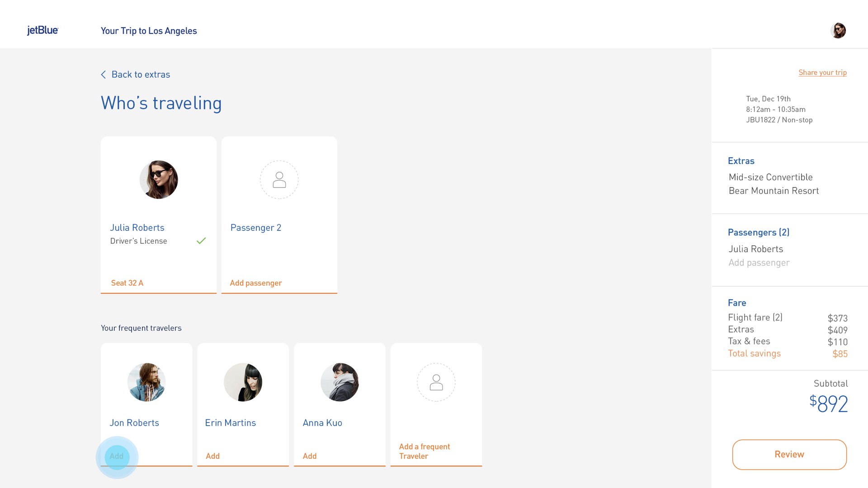Click Add passenger in the sidebar summary
The image size is (868, 488).
759,263
